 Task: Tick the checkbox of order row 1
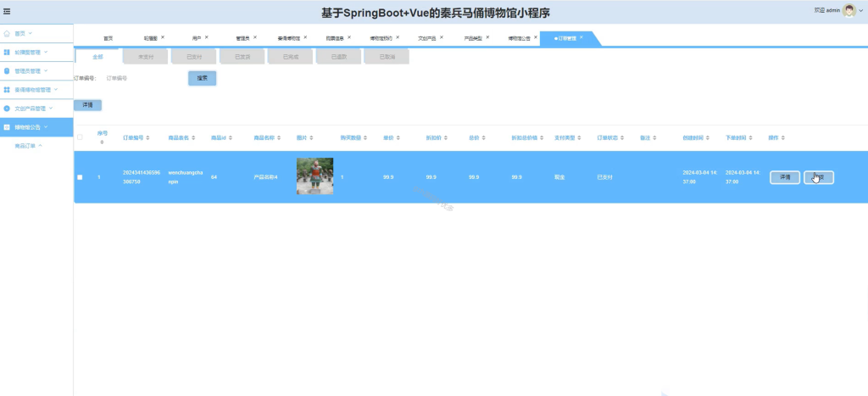[x=80, y=177]
